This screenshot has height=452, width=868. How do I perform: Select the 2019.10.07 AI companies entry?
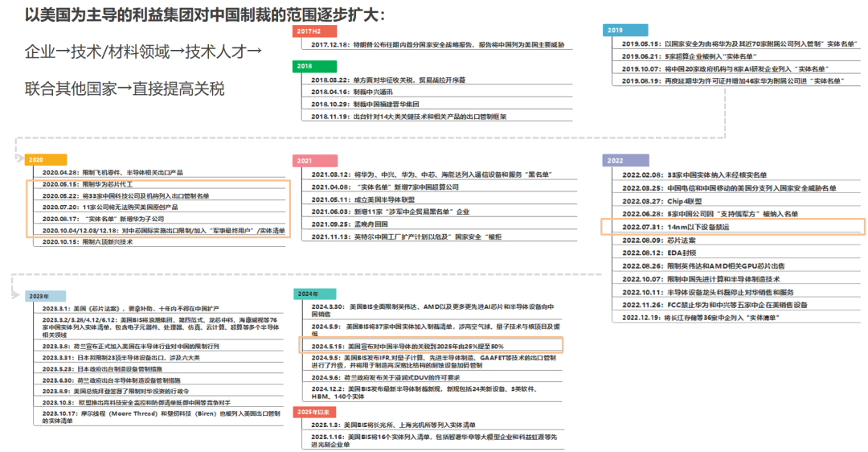pyautogui.click(x=725, y=69)
